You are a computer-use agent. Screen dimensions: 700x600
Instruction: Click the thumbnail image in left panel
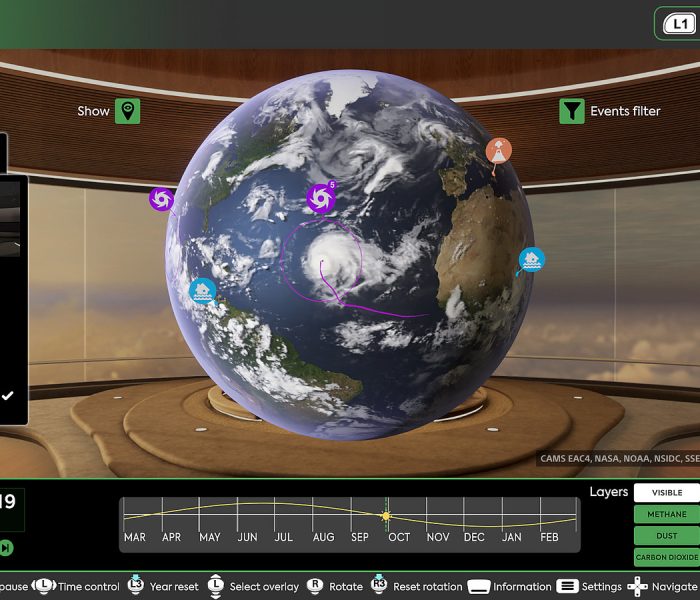coord(10,219)
